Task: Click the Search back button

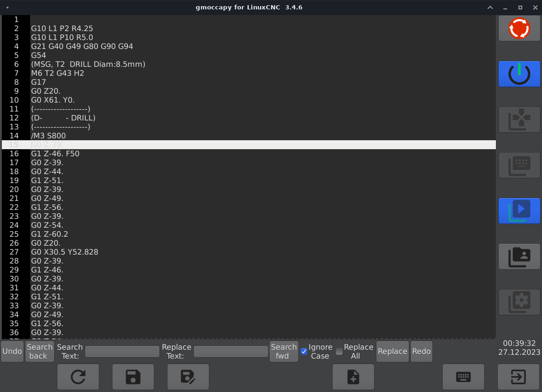Action: (x=40, y=352)
